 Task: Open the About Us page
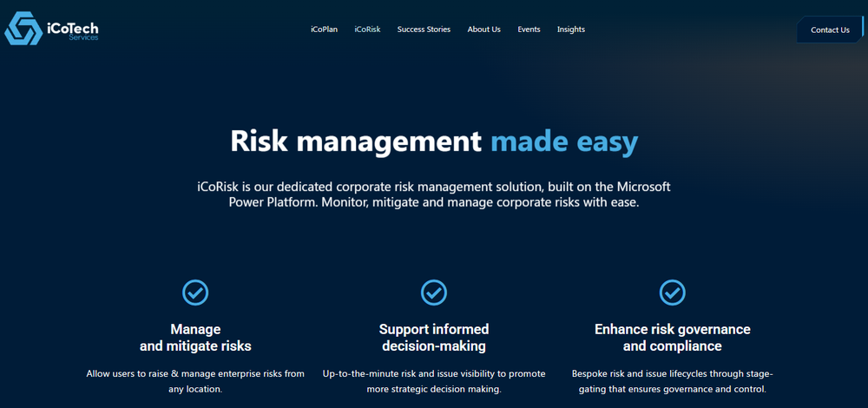click(483, 30)
